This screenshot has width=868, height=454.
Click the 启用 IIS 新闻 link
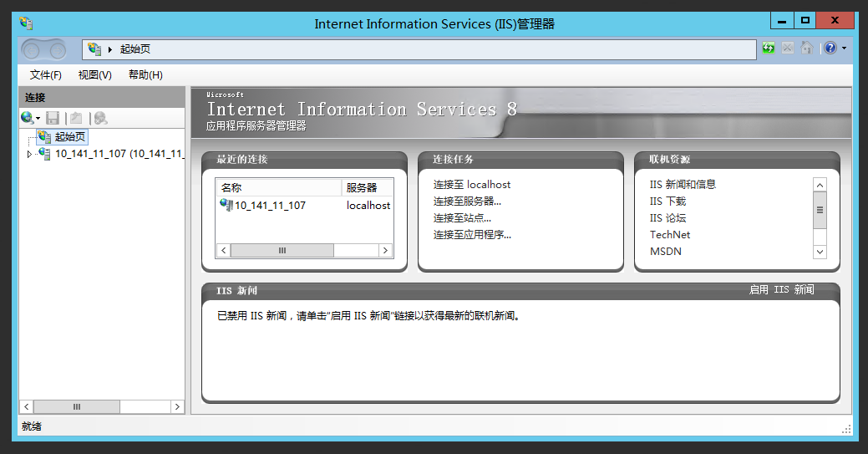click(x=781, y=290)
